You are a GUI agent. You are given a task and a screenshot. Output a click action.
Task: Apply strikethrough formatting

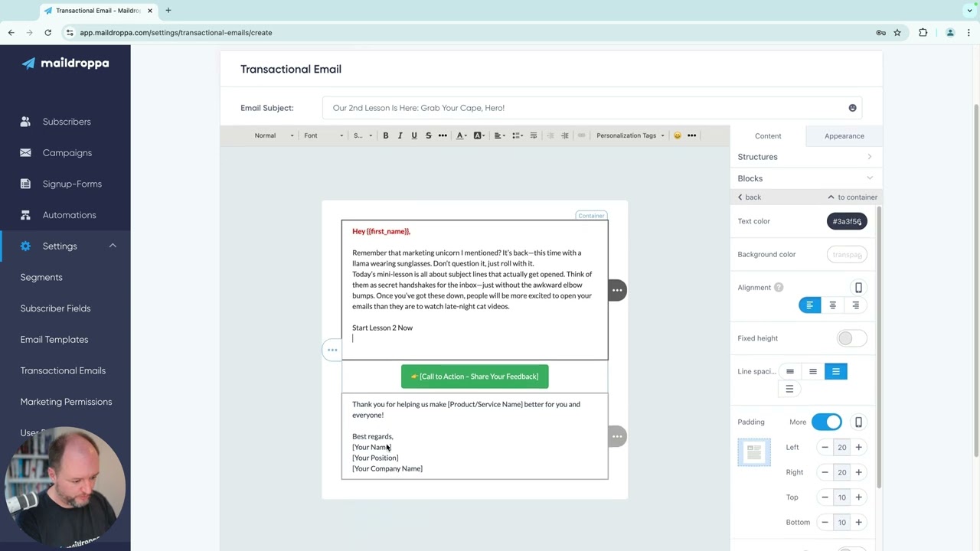(x=428, y=135)
